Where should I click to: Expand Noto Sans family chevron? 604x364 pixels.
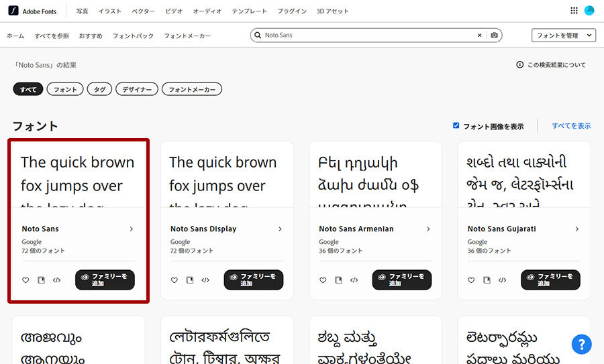(132, 229)
